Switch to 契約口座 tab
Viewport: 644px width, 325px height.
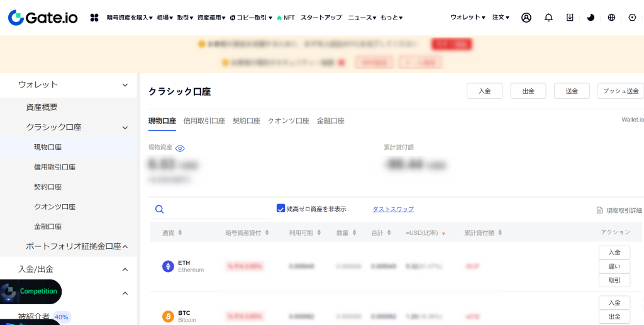pos(247,121)
